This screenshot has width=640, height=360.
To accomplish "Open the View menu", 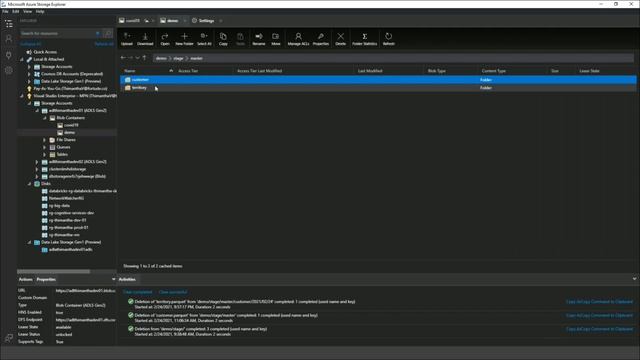I will (x=27, y=11).
